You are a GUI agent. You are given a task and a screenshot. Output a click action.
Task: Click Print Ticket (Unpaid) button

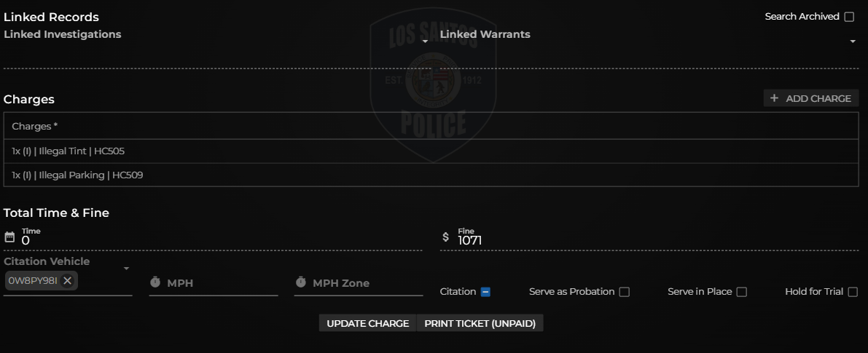click(x=480, y=323)
